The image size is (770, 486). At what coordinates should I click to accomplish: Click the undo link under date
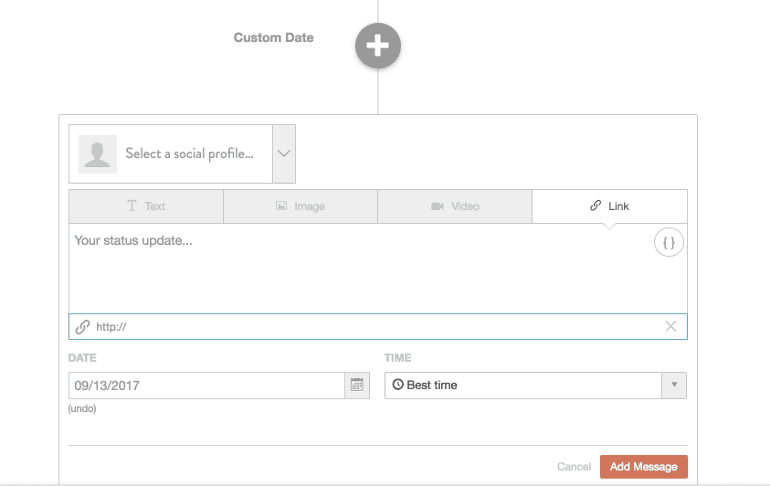tap(82, 409)
